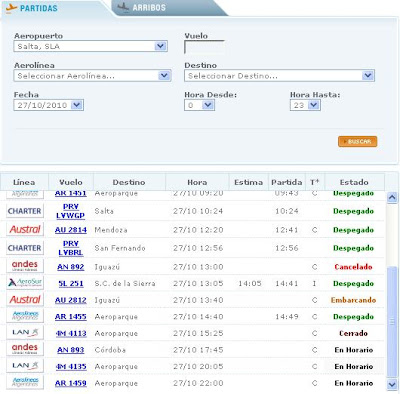
Task: Click the Andes logo for AN 892
Action: point(25,266)
